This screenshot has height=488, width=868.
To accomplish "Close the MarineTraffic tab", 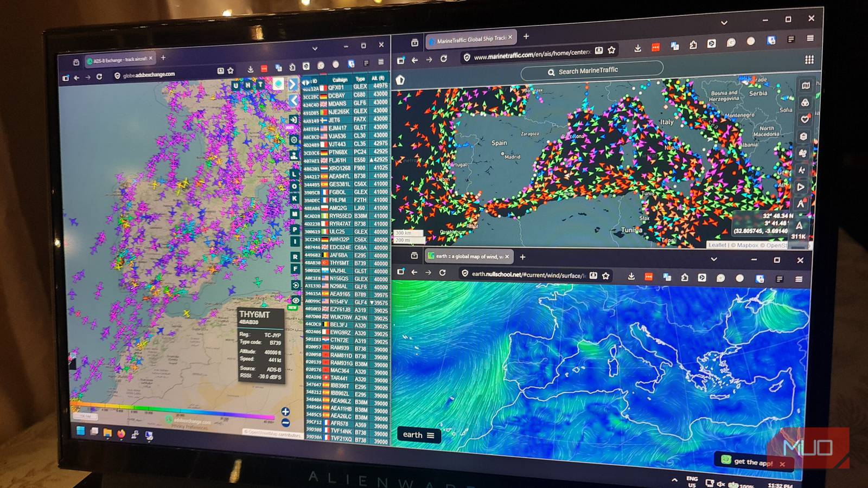I will coord(510,37).
